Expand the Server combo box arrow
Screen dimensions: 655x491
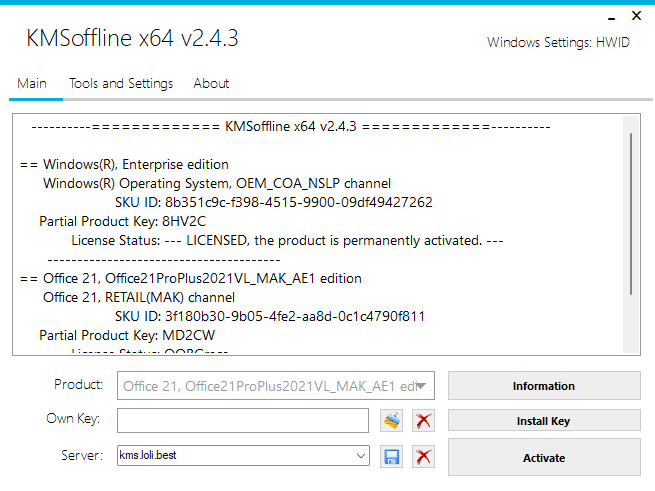pyautogui.click(x=361, y=455)
